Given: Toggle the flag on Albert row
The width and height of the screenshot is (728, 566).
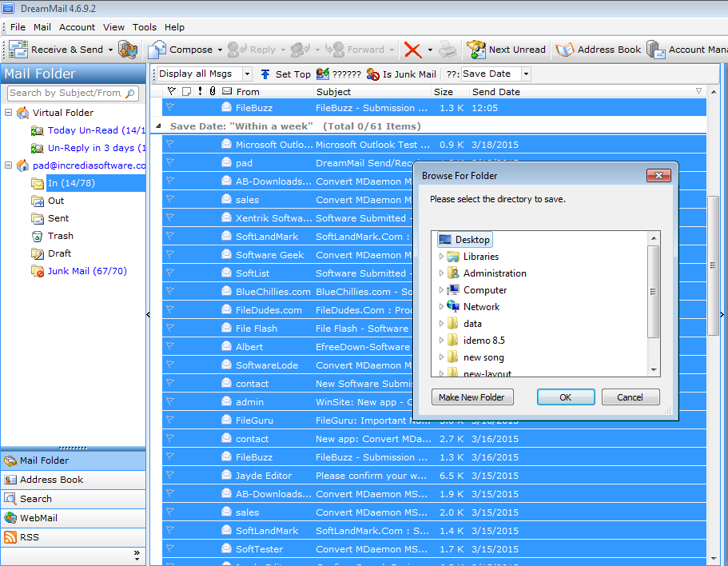Looking at the screenshot, I should (170, 346).
